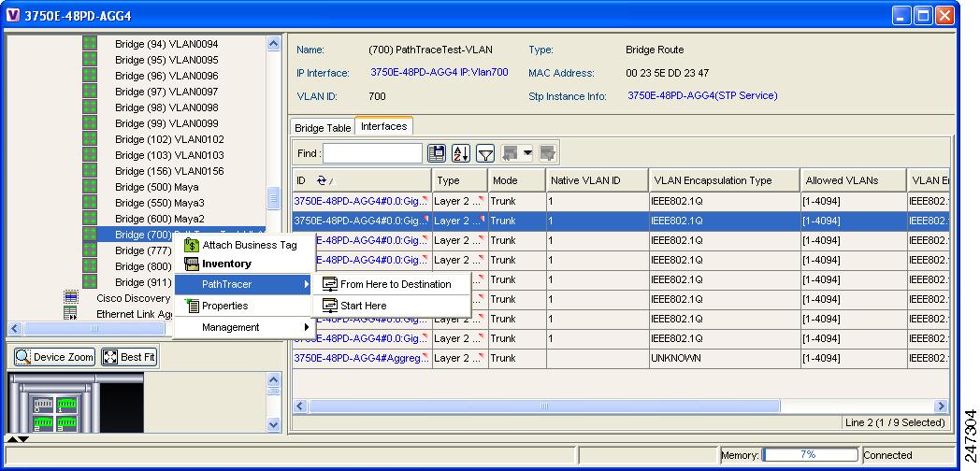This screenshot has height=471, width=980.
Task: Click the green icon beside Bridge (500) Maya
Action: coord(90,187)
